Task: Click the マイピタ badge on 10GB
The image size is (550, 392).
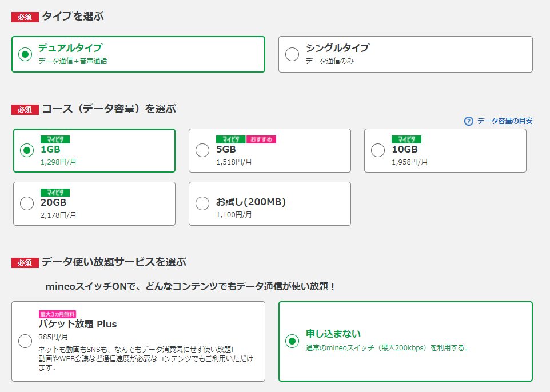Action: tap(406, 139)
